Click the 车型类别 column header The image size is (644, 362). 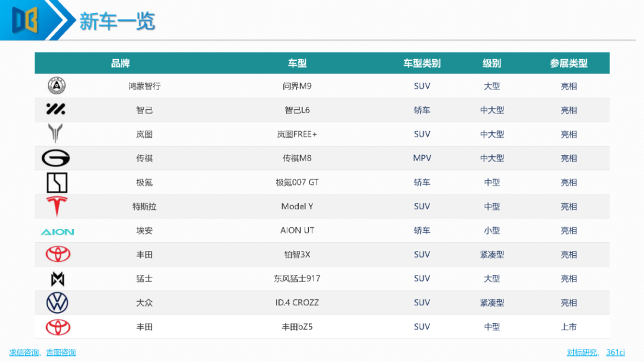pyautogui.click(x=422, y=63)
